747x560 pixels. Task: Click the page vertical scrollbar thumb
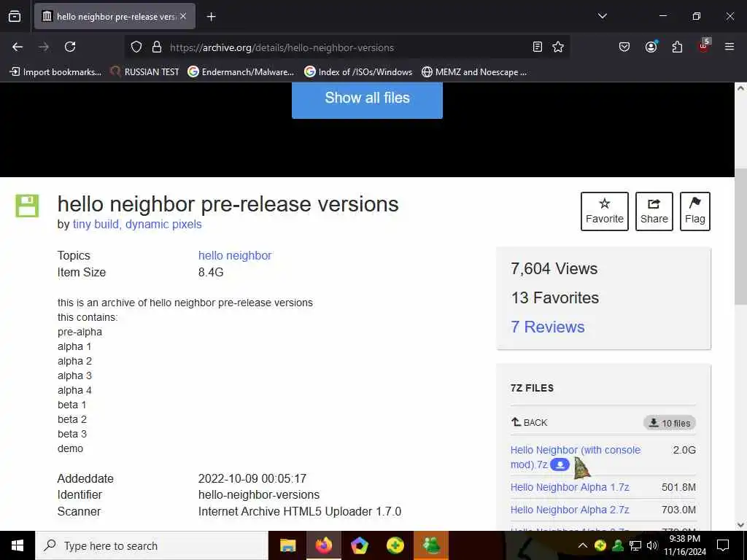pyautogui.click(x=740, y=237)
